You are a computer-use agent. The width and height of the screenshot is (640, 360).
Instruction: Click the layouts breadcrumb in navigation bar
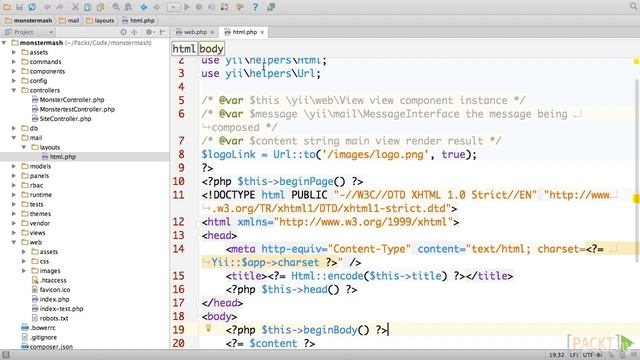100,20
